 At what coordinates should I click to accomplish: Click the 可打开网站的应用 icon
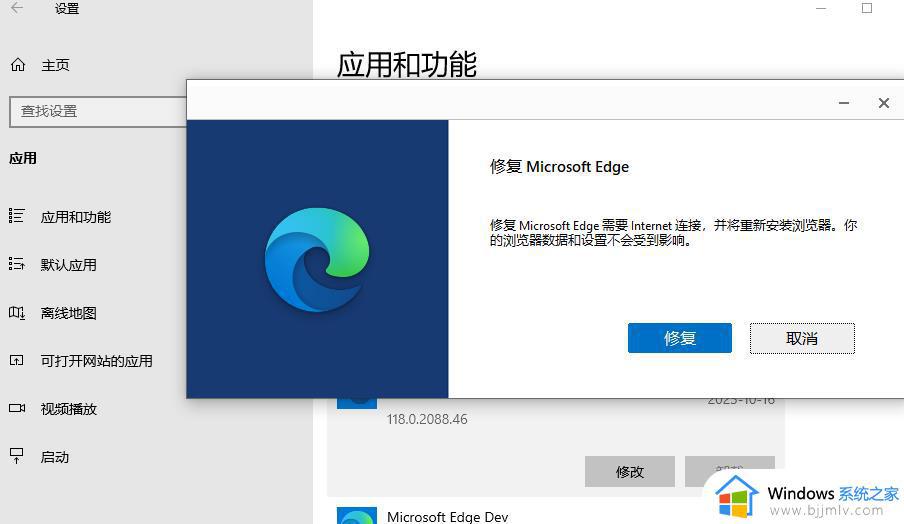[x=17, y=360]
